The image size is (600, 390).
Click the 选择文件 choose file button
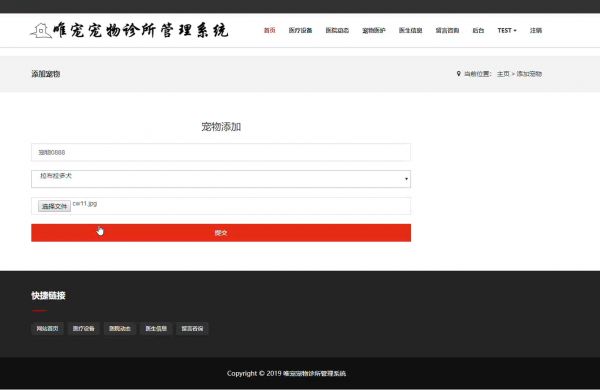(x=54, y=206)
